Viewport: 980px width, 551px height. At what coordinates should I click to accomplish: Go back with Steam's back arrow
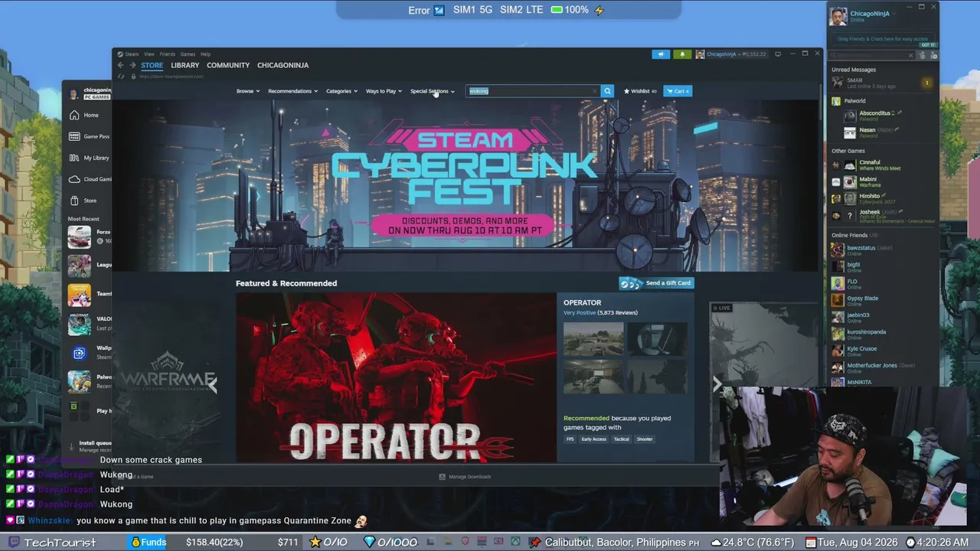(120, 65)
